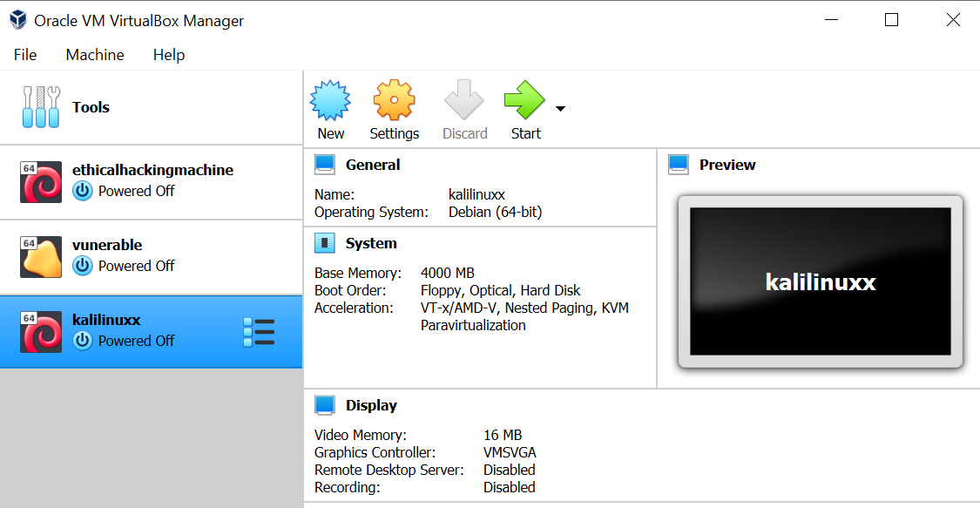
Task: Open the General section header link
Action: [x=373, y=165]
